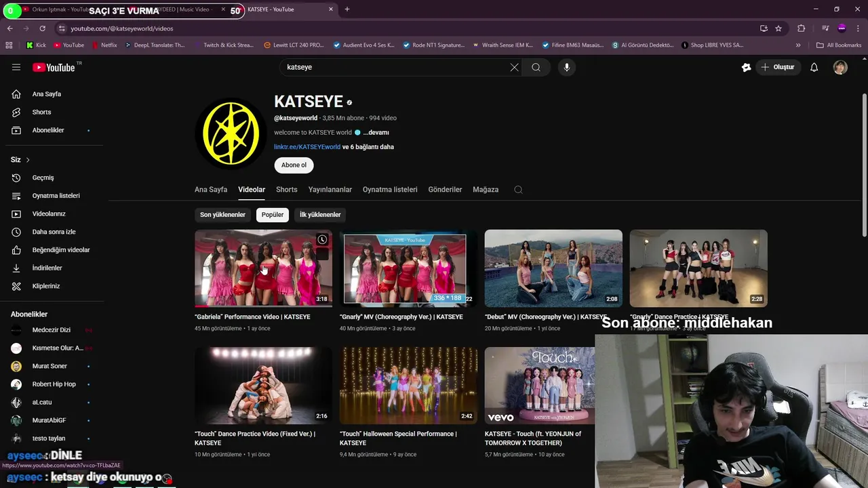The image size is (868, 488).
Task: Switch to Yayınlananlar channel tab
Action: [x=330, y=190]
